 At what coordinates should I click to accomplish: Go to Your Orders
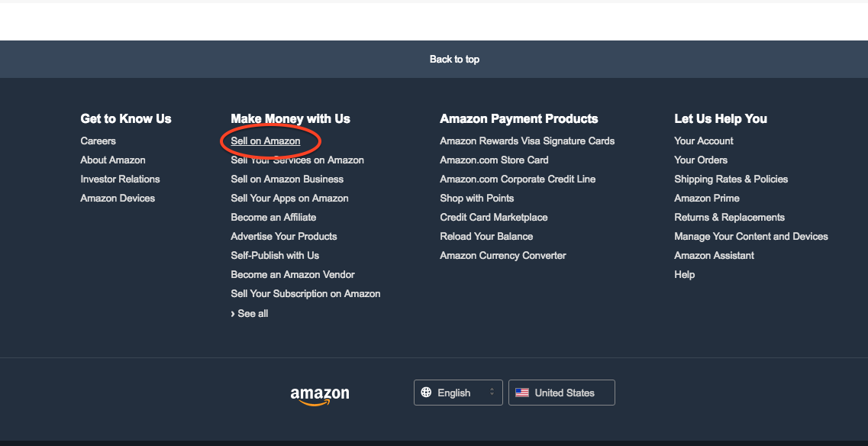701,160
